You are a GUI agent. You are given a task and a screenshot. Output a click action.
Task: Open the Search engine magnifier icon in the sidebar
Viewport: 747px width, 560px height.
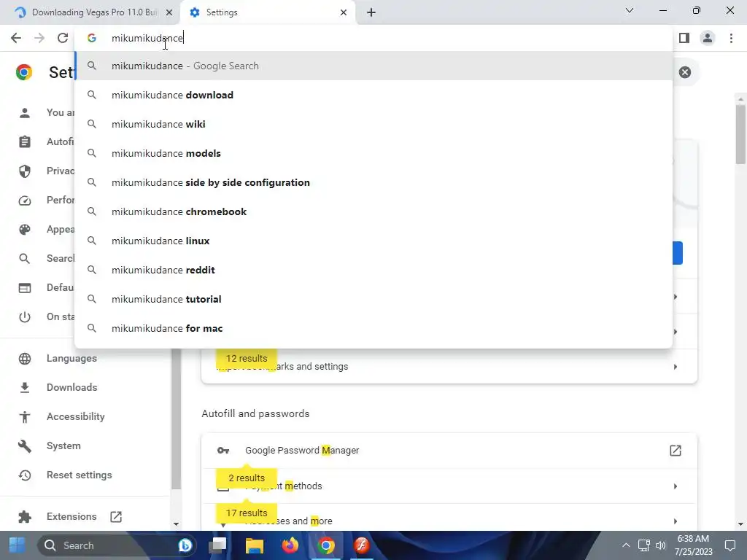tap(25, 259)
